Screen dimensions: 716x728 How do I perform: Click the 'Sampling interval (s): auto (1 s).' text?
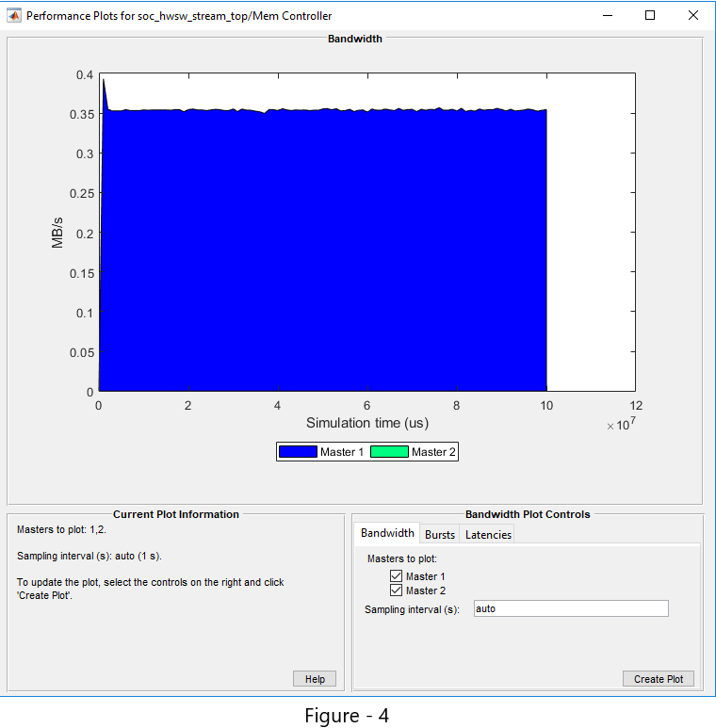[89, 556]
